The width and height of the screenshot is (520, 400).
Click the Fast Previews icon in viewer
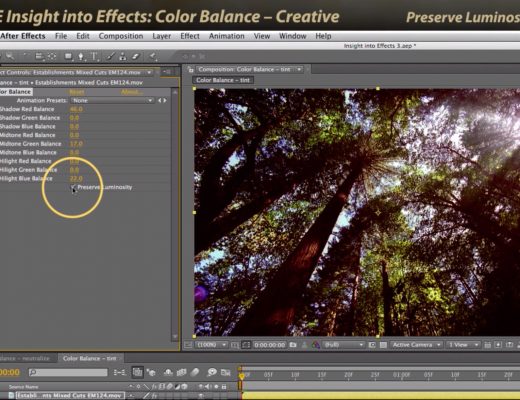click(x=498, y=345)
